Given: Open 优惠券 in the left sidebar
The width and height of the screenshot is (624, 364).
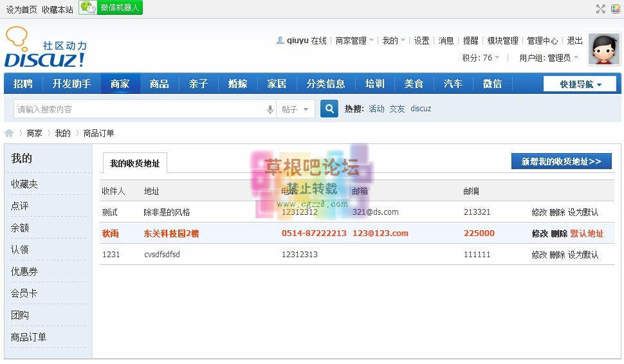Looking at the screenshot, I should pos(24,271).
